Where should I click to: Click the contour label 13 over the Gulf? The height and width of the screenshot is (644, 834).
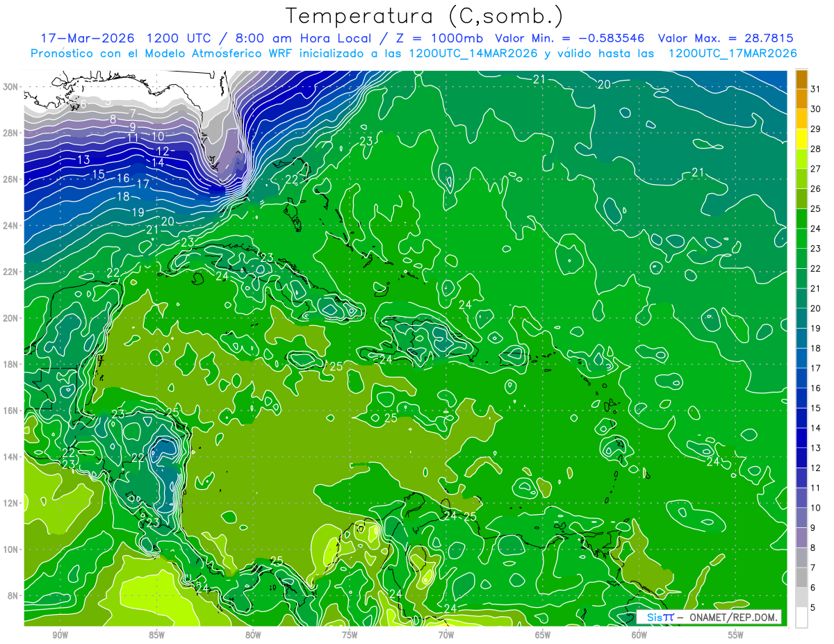pyautogui.click(x=83, y=160)
